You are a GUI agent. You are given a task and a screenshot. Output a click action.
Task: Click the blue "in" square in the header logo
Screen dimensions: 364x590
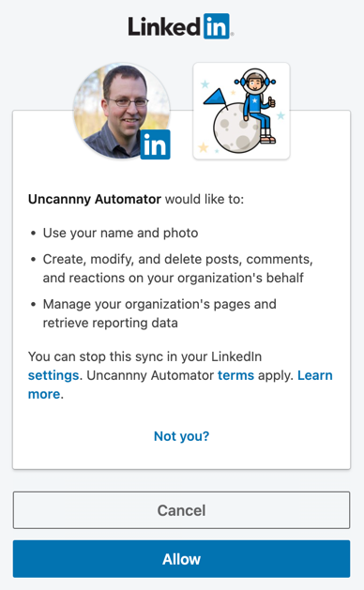click(x=217, y=26)
